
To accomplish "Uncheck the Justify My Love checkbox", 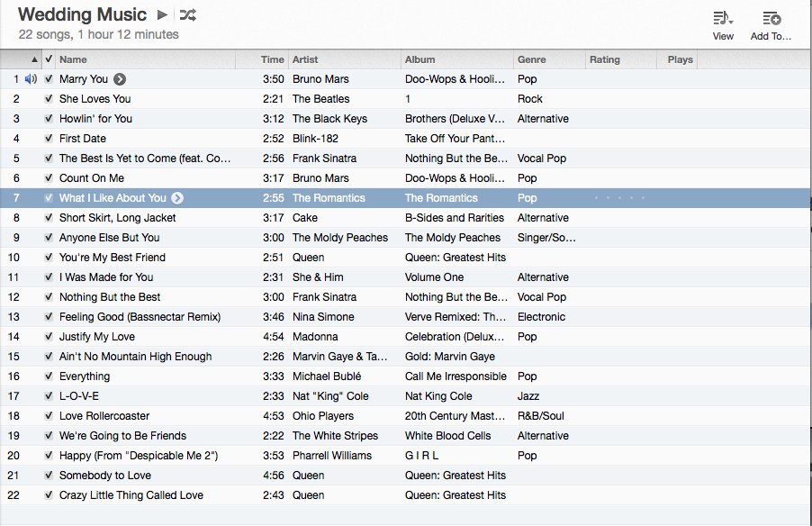I will (x=49, y=337).
